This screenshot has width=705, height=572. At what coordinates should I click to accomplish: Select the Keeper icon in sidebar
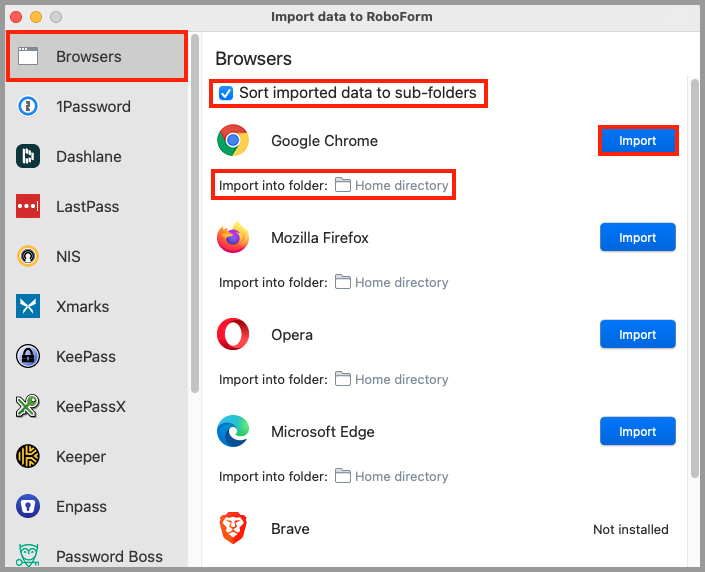28,457
